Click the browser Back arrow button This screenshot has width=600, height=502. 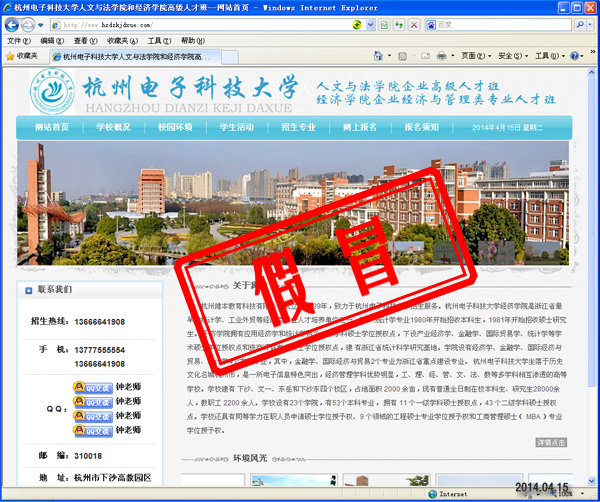pyautogui.click(x=11, y=25)
